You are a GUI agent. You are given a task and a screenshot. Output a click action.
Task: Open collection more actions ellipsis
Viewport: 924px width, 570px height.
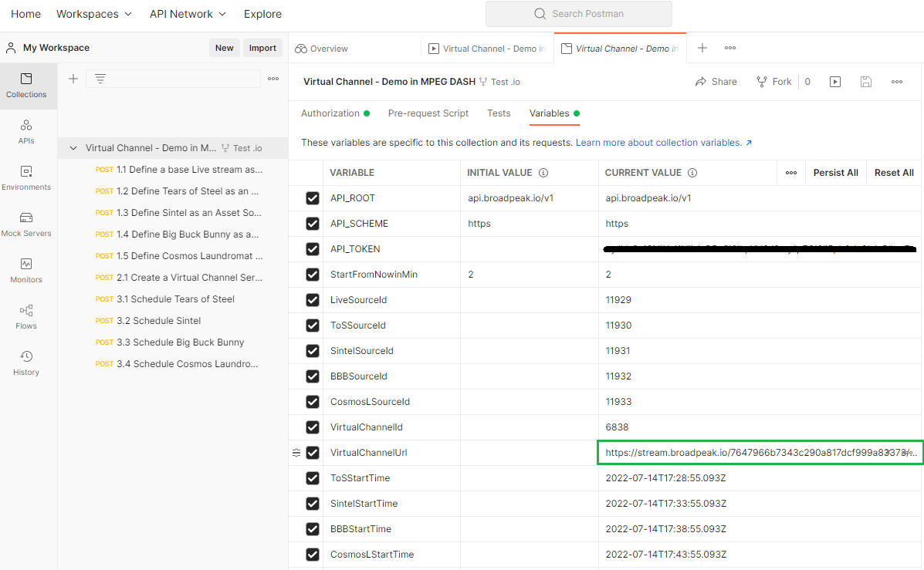pos(897,82)
